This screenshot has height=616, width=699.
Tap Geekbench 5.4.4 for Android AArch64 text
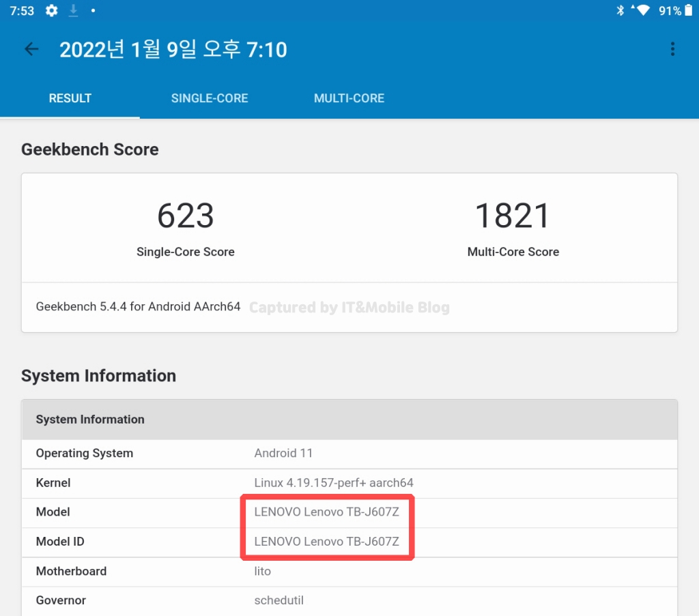point(138,306)
